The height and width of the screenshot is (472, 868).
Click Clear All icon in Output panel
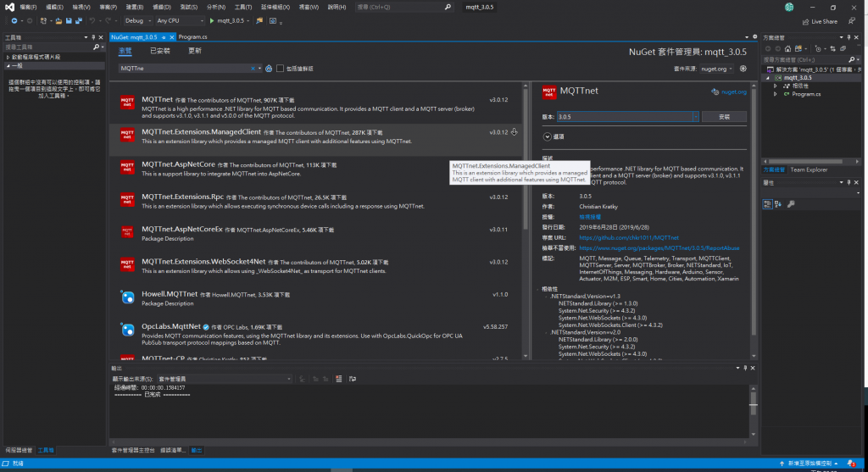[339, 379]
